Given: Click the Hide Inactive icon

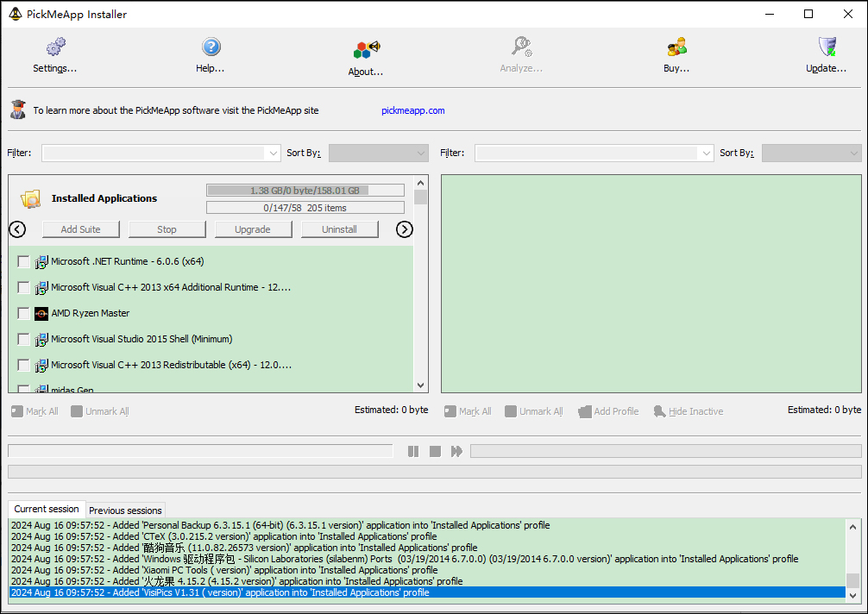Looking at the screenshot, I should (659, 411).
